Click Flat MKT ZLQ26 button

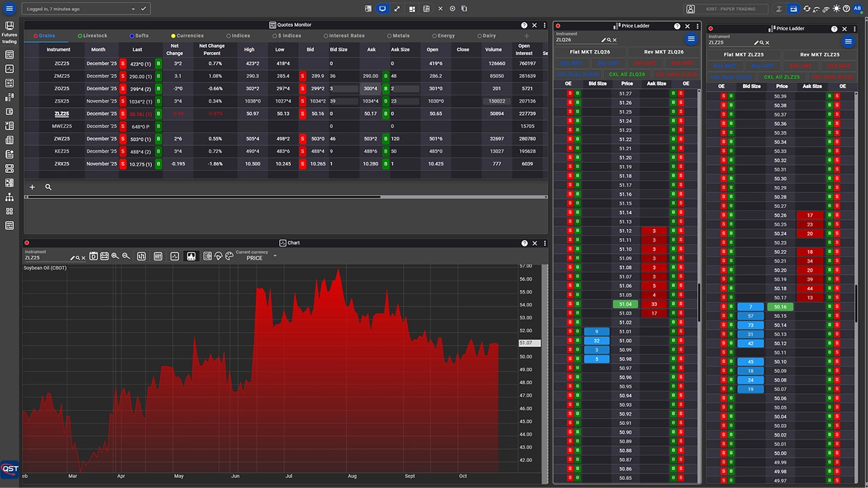tap(590, 52)
